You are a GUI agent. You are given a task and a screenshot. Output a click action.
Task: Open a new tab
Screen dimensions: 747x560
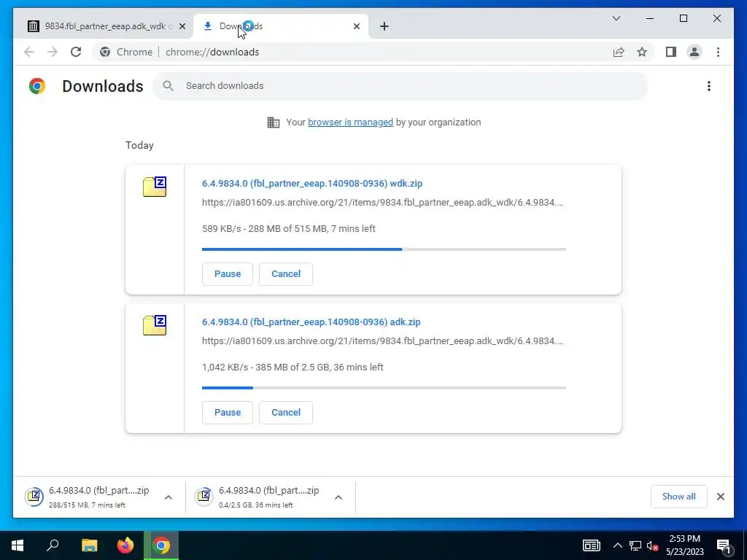(384, 27)
